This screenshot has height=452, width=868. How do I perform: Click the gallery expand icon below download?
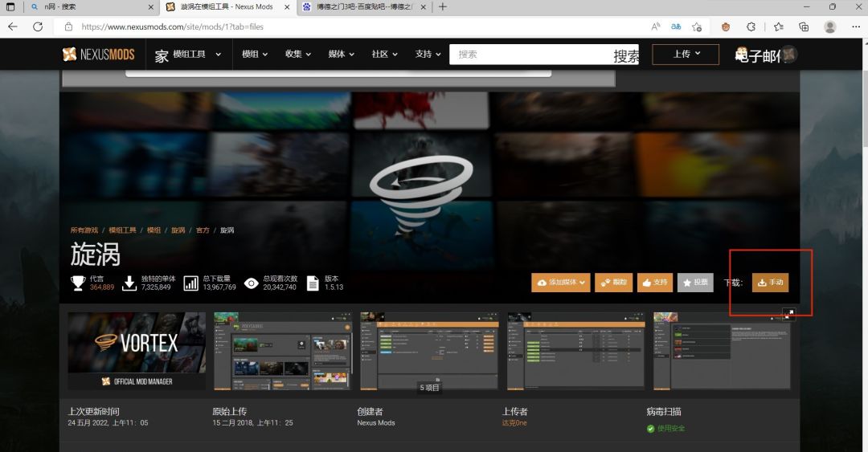[x=789, y=313]
